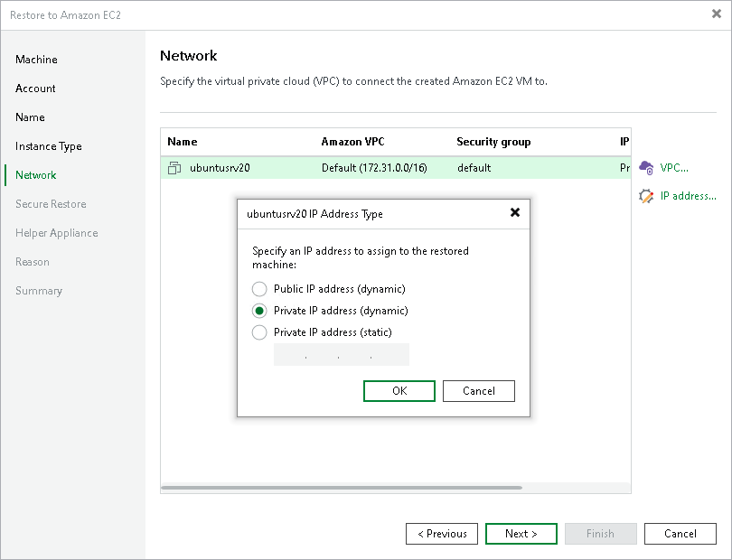Go to the Helper Appliance step

coord(57,233)
